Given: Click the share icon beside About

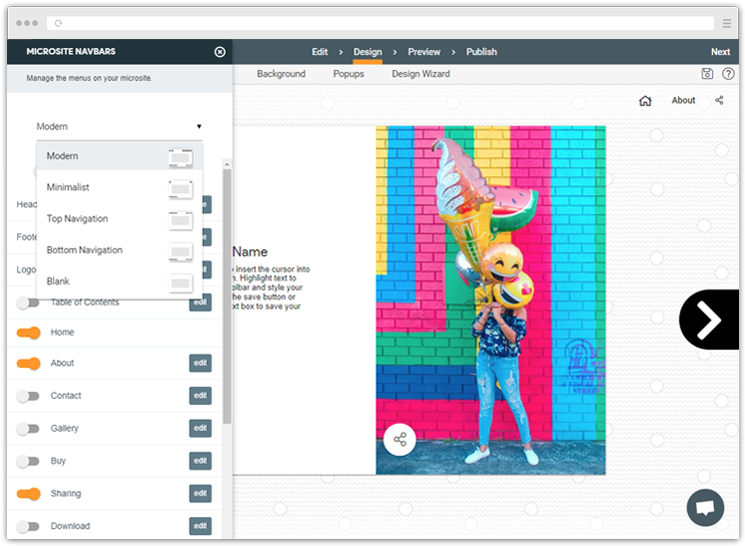Looking at the screenshot, I should coord(719,100).
